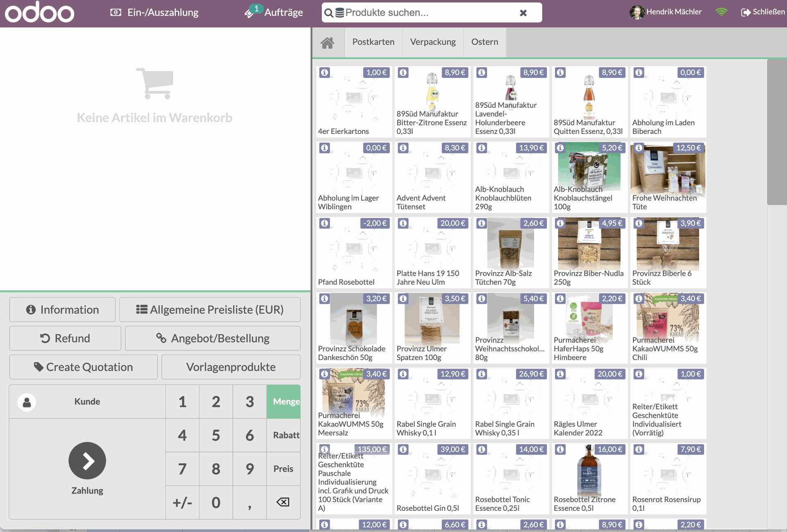787x532 pixels.
Task: Show info for Lavendel-Holunderbeere Essenz
Action: tap(482, 72)
